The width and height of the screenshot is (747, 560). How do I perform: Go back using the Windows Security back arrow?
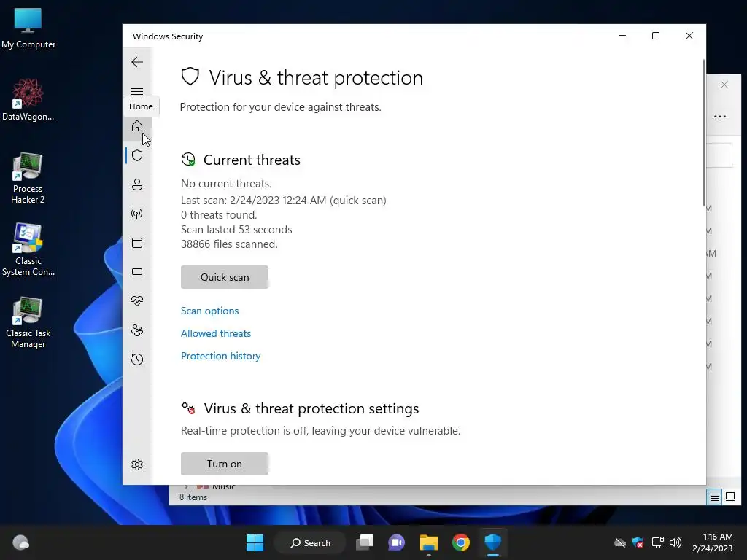coord(137,62)
